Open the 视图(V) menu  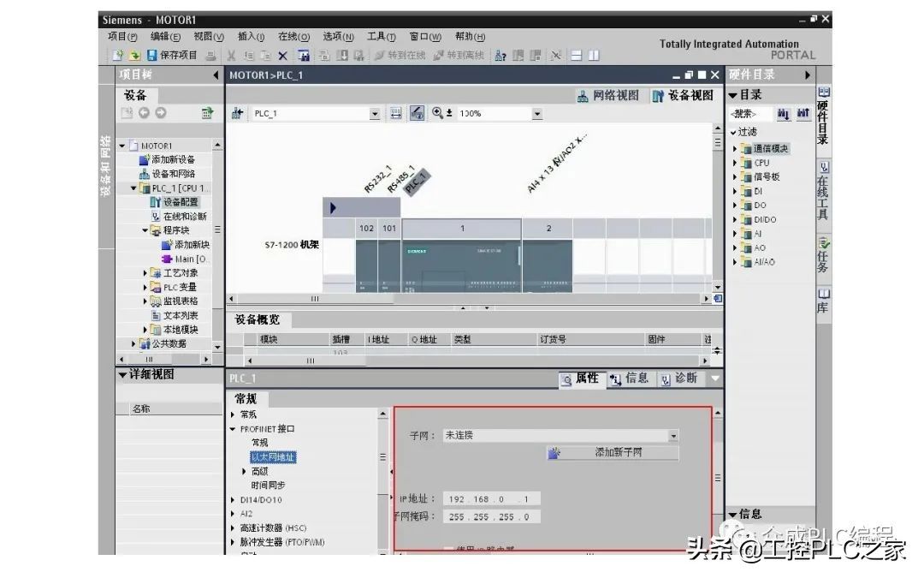[x=210, y=37]
